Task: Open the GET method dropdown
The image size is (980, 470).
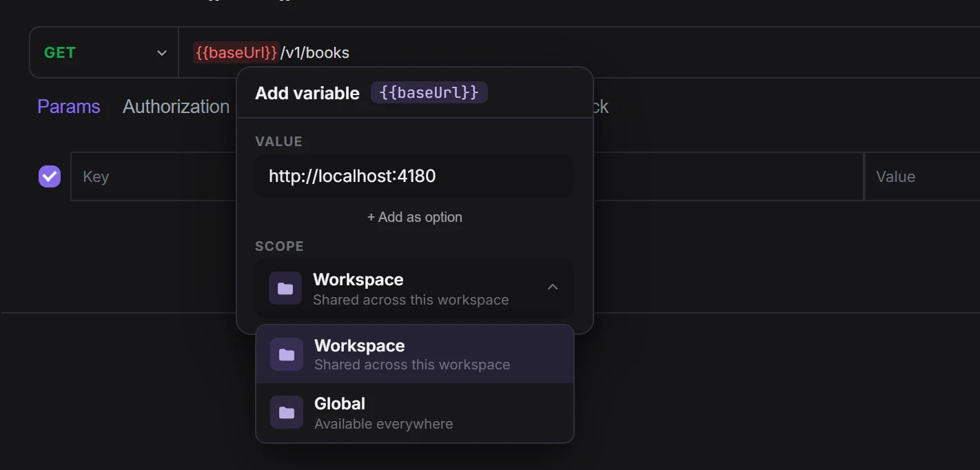Action: coord(104,53)
